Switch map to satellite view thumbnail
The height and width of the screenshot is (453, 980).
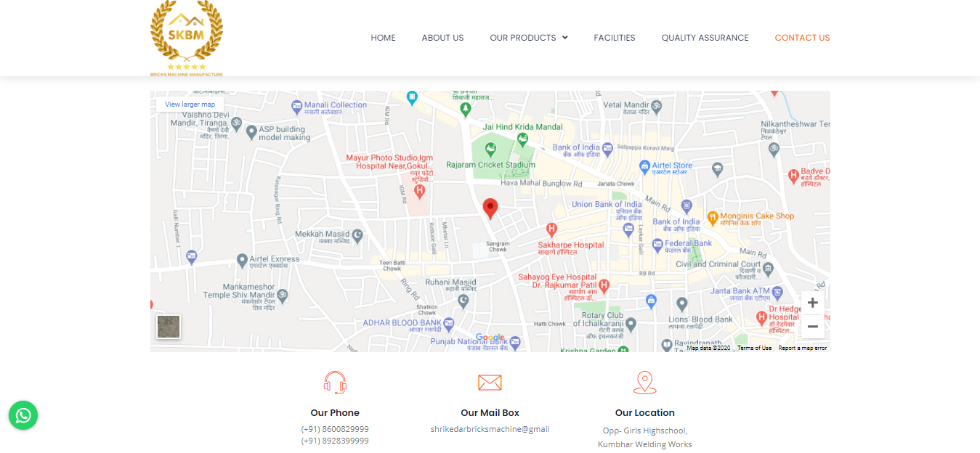(x=169, y=327)
